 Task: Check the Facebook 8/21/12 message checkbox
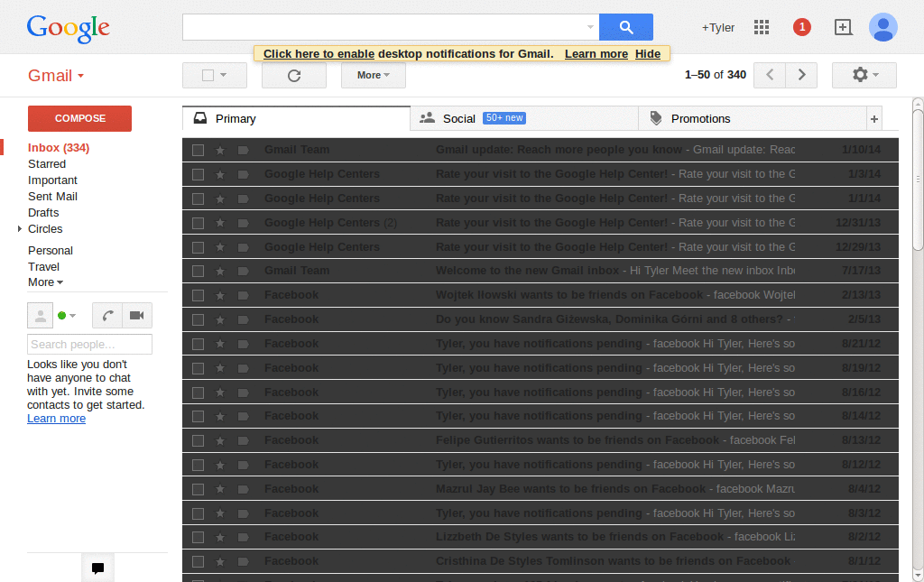click(x=198, y=344)
